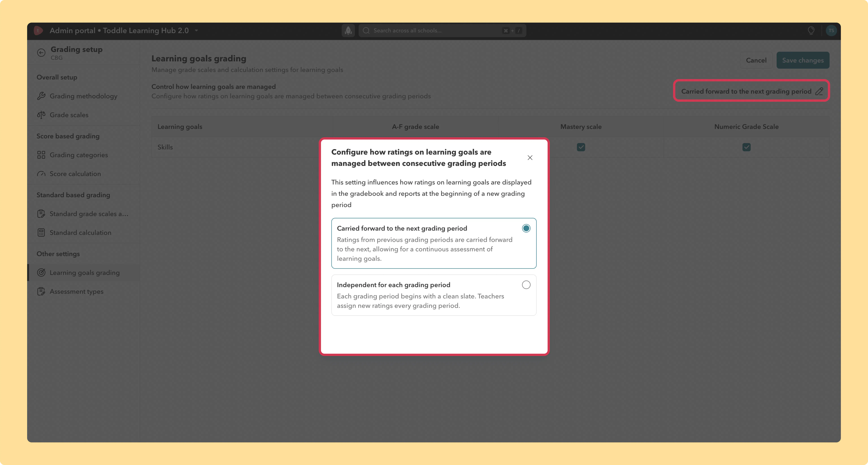The image size is (868, 465).
Task: Open Grading categories settings
Action: pyautogui.click(x=84, y=155)
